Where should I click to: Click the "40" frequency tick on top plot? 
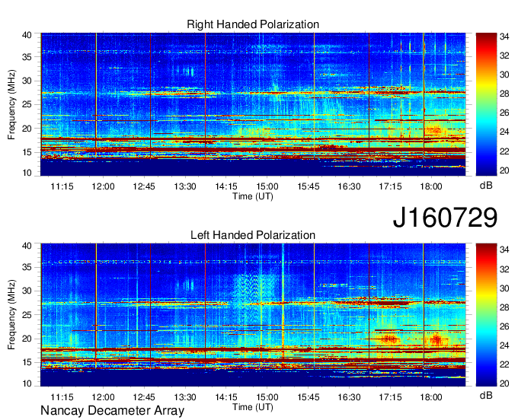(27, 35)
